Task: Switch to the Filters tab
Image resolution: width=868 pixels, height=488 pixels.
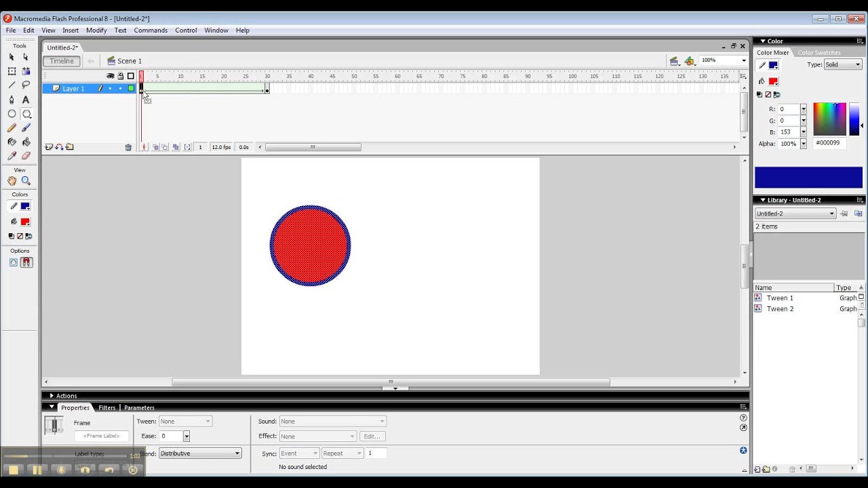Action: pyautogui.click(x=107, y=408)
